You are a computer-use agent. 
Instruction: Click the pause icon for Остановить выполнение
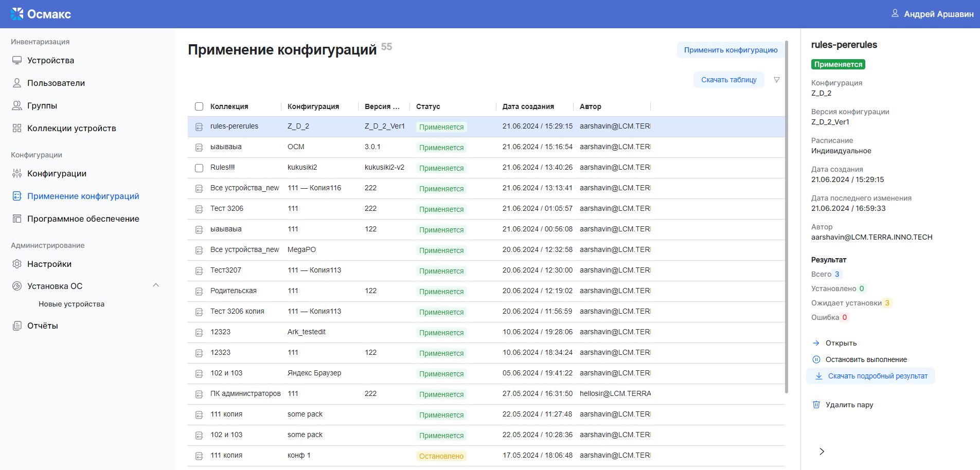[816, 359]
